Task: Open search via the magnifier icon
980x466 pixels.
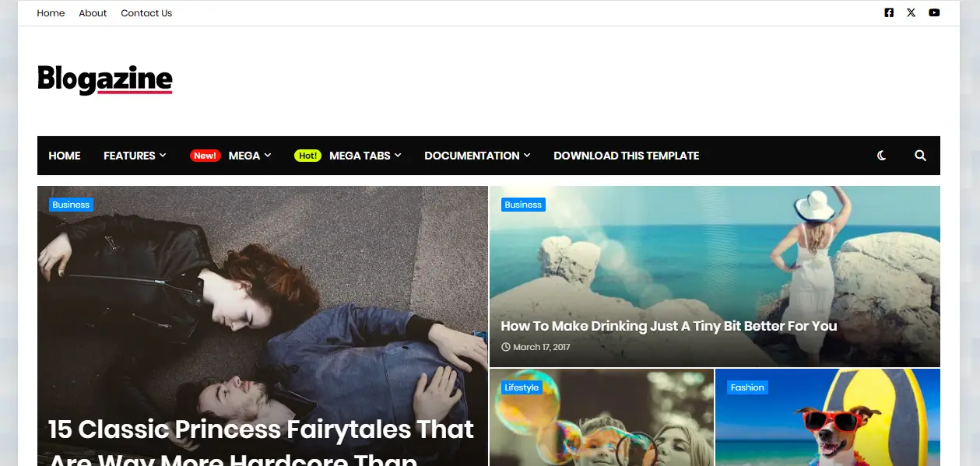Action: (x=920, y=156)
